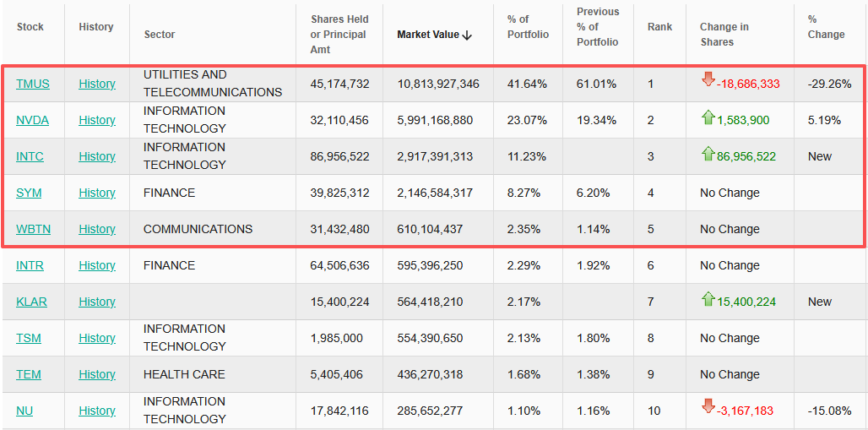Open the TSM ticker link
The height and width of the screenshot is (430, 868).
pyautogui.click(x=29, y=338)
